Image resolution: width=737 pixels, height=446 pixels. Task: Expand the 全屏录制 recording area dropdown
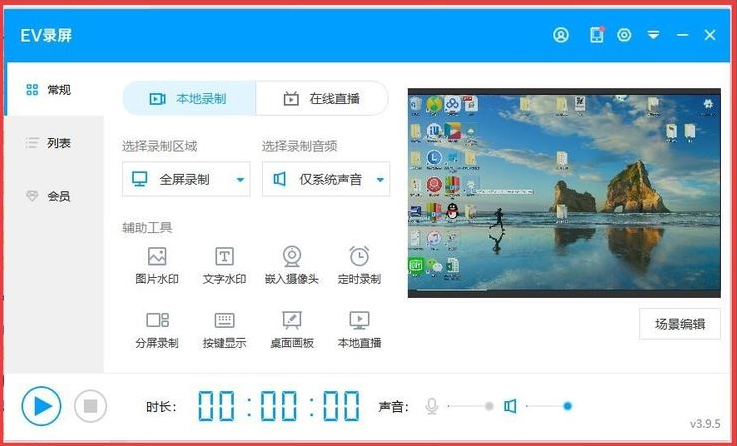[186, 179]
